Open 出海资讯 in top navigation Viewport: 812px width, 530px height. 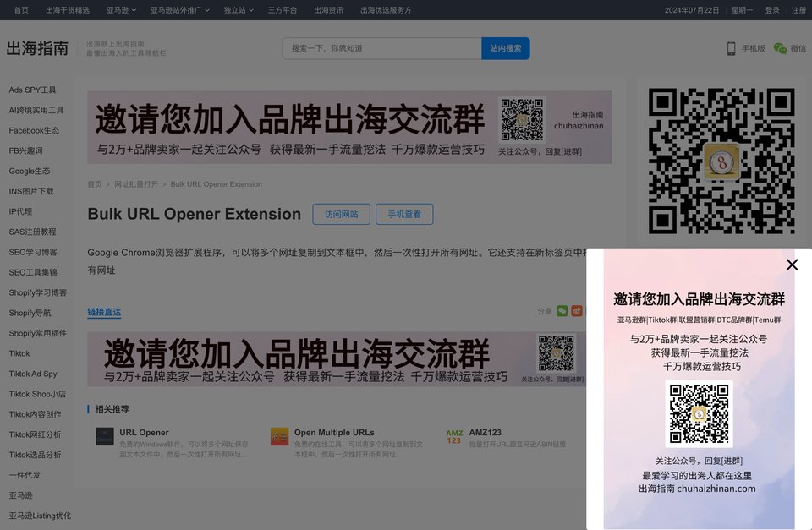[328, 10]
